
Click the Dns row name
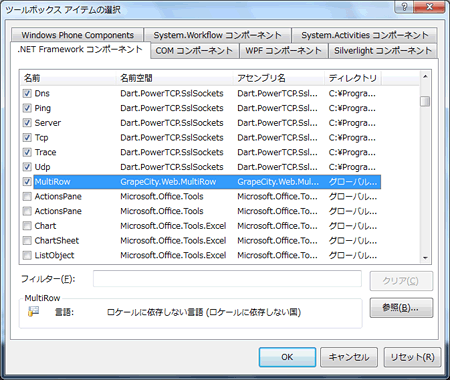42,93
